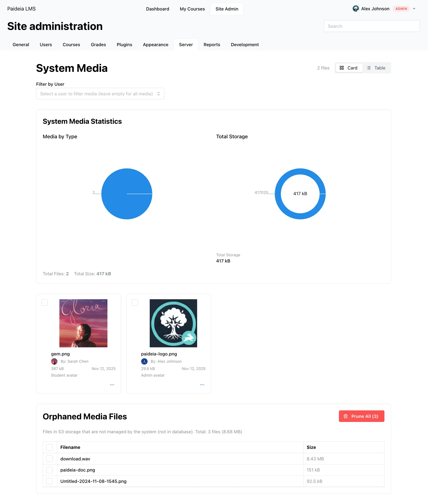The height and width of the screenshot is (504, 428).
Task: Expand the account menu via the header chevron
Action: [x=414, y=9]
